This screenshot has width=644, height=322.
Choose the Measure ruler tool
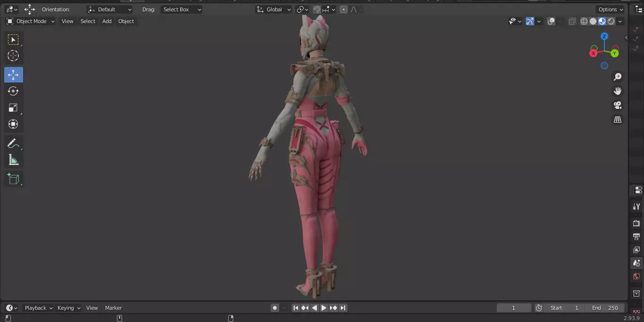(13, 160)
